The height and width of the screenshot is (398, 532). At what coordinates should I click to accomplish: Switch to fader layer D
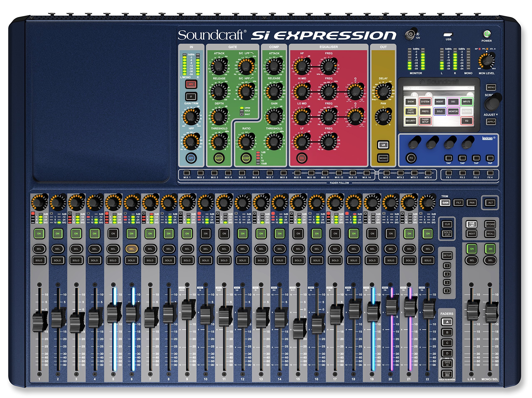coord(447,353)
